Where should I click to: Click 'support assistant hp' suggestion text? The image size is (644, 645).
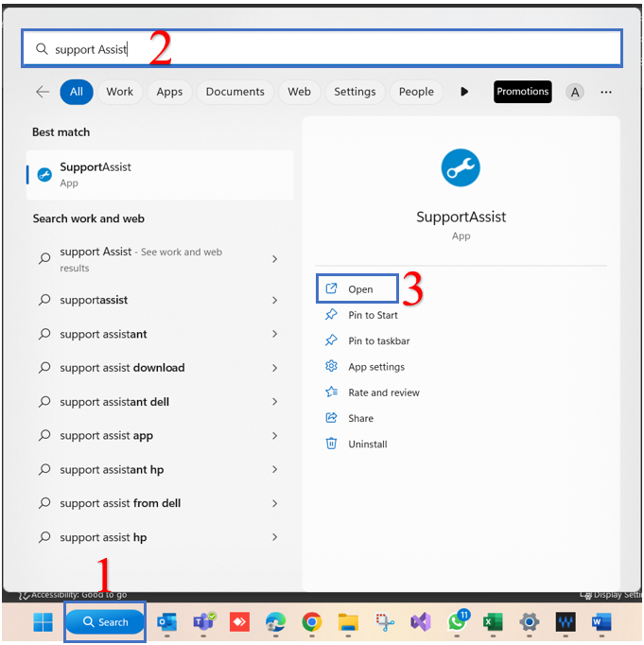point(112,470)
